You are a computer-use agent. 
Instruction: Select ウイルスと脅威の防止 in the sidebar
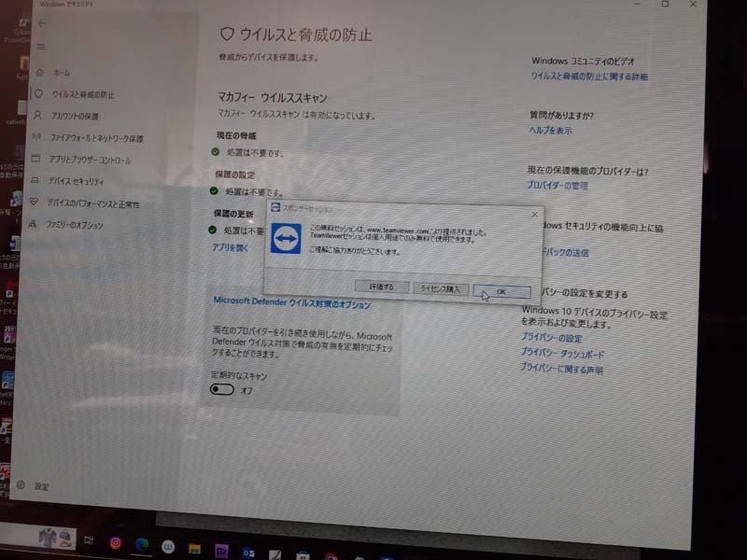coord(76,94)
